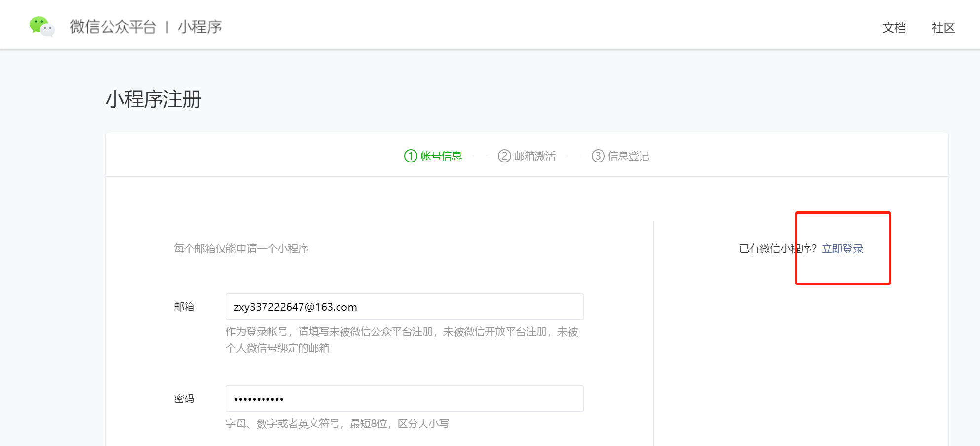Open the 微信公众平台 header title
The width and height of the screenshot is (980, 446).
pyautogui.click(x=113, y=27)
